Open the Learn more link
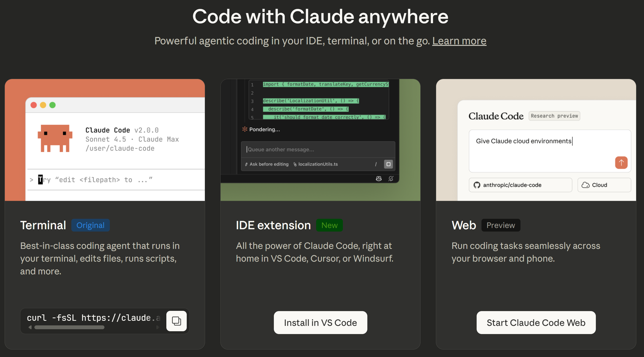Screen dimensions: 644x357 (x=459, y=41)
